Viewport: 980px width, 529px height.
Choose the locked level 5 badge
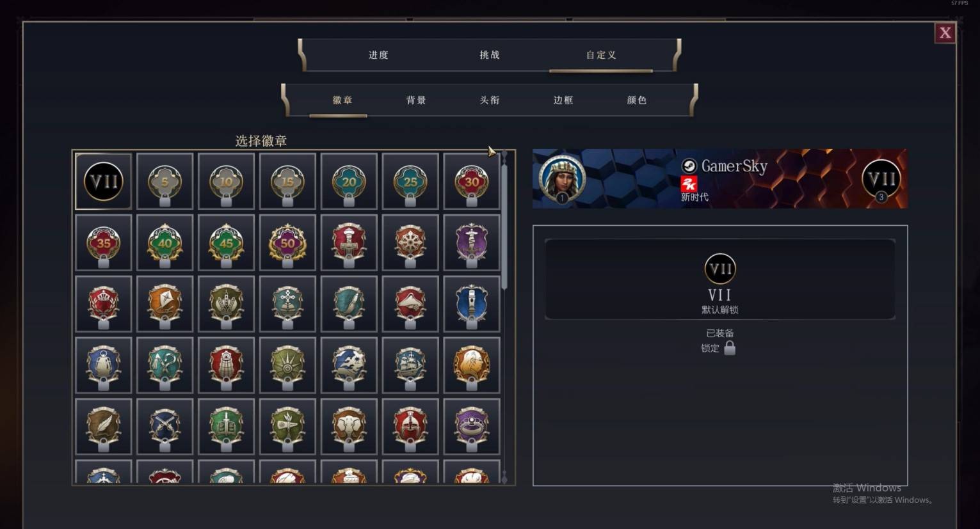(x=165, y=181)
